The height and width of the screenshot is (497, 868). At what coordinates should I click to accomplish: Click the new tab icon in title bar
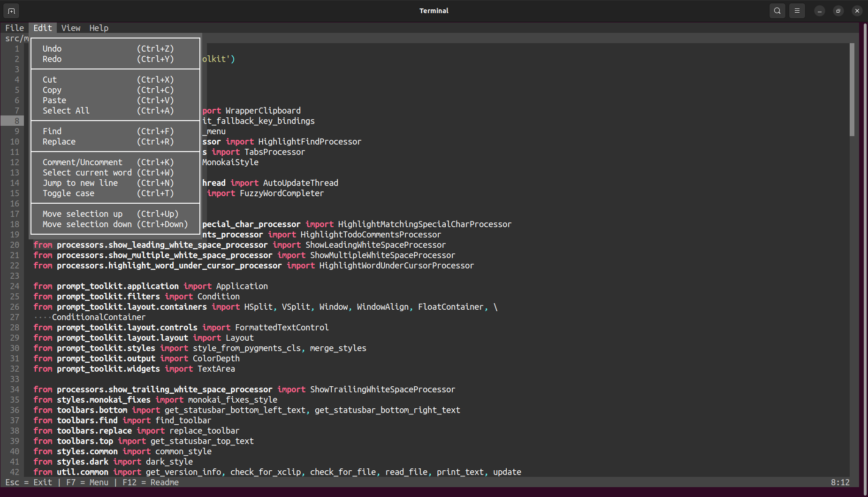pos(11,11)
